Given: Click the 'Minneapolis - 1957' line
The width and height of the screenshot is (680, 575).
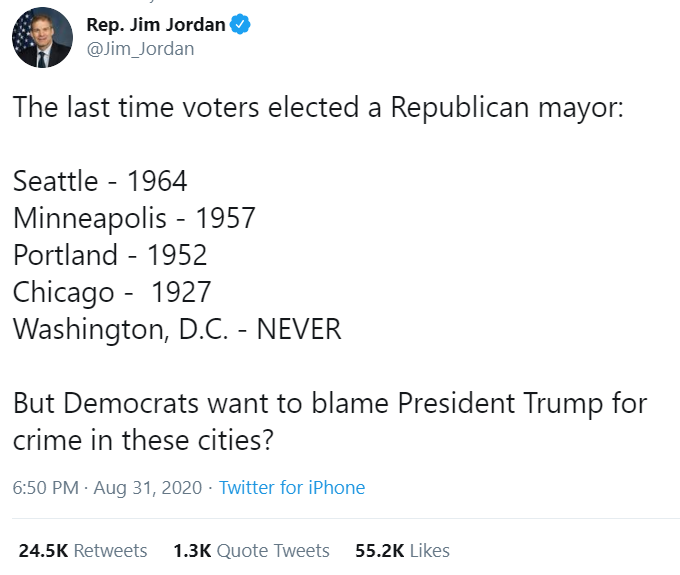Looking at the screenshot, I should pyautogui.click(x=134, y=217).
